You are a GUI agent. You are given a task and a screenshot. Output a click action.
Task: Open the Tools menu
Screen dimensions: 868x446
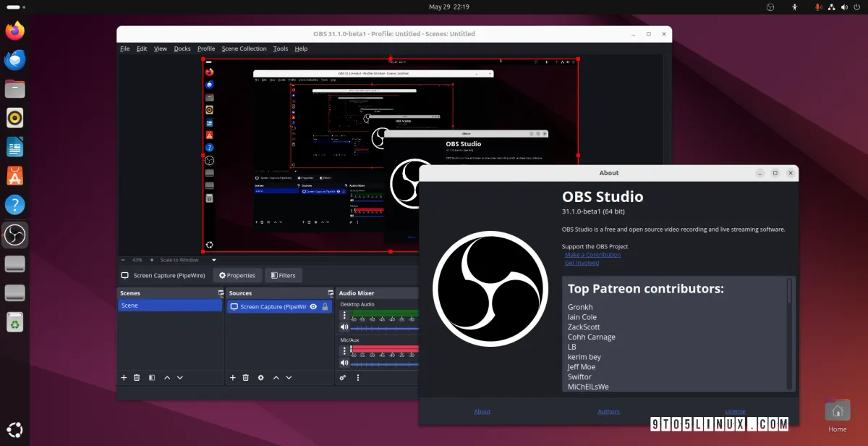pos(281,49)
